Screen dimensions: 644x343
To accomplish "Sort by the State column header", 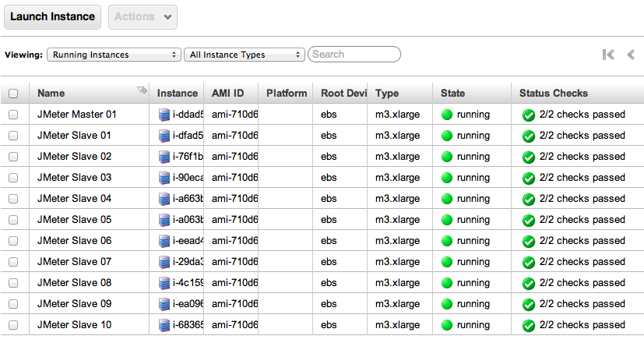I will tap(472, 93).
